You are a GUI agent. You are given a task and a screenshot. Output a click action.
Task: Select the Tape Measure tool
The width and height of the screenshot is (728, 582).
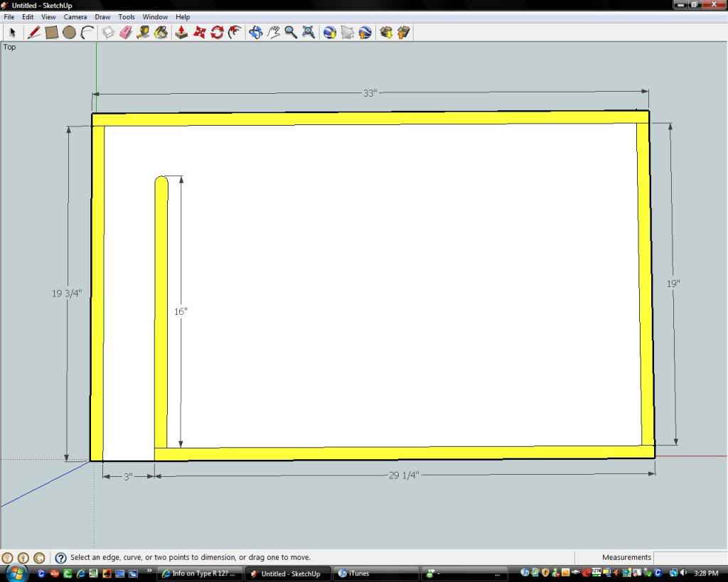pos(144,33)
